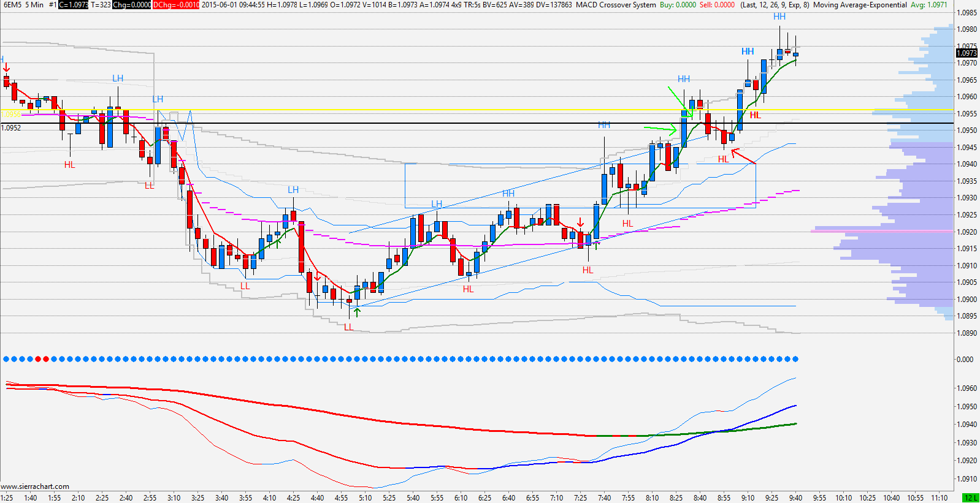The image size is (980, 503).
Task: Click the BV=625 bid volume value
Action: pos(495,5)
